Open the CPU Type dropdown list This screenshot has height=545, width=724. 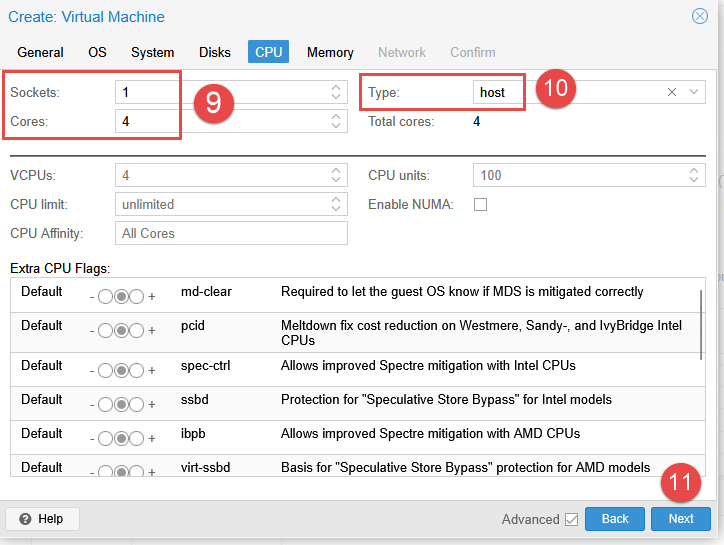694,92
